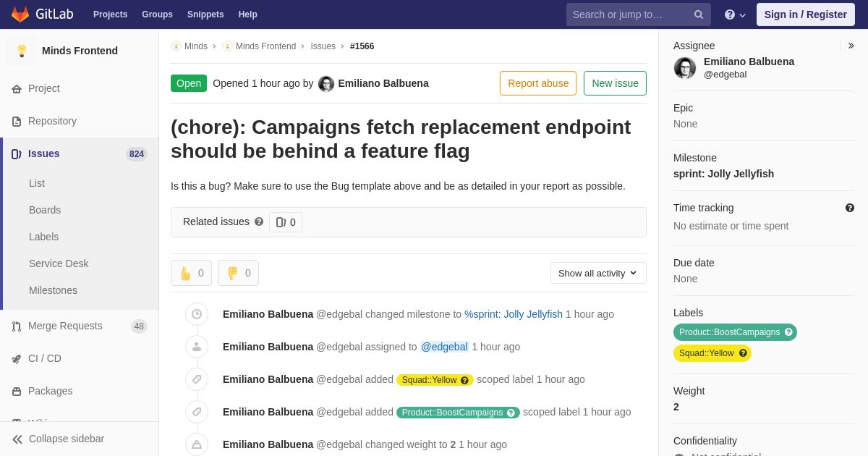
Task: Select Boards under Issues
Action: [x=45, y=210]
